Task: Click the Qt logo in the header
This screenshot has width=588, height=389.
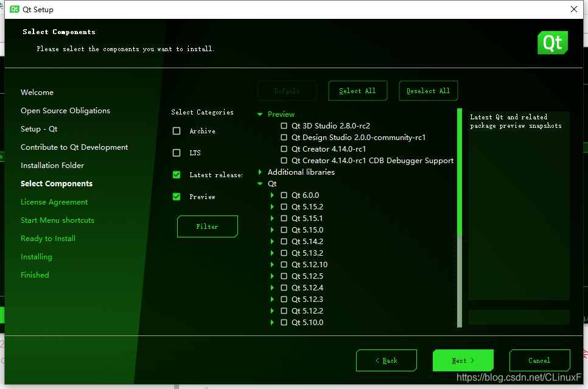Action: 552,43
